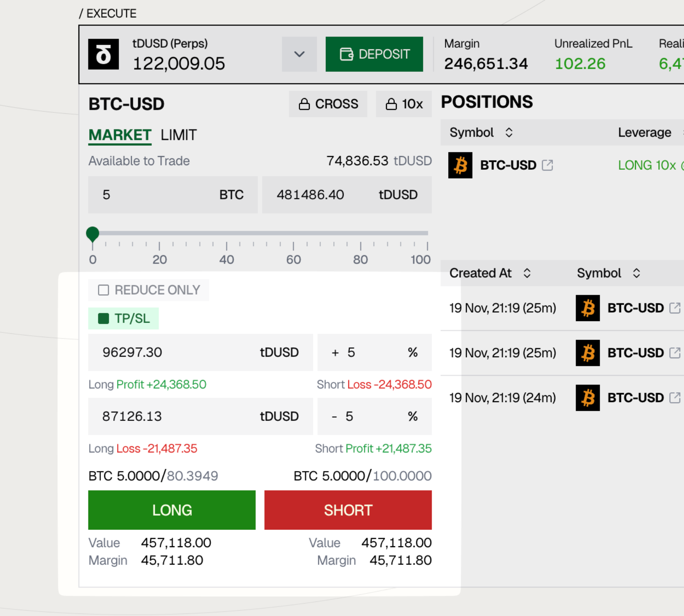Sort positions by Symbol column arrows
This screenshot has height=616, width=684.
(x=509, y=132)
